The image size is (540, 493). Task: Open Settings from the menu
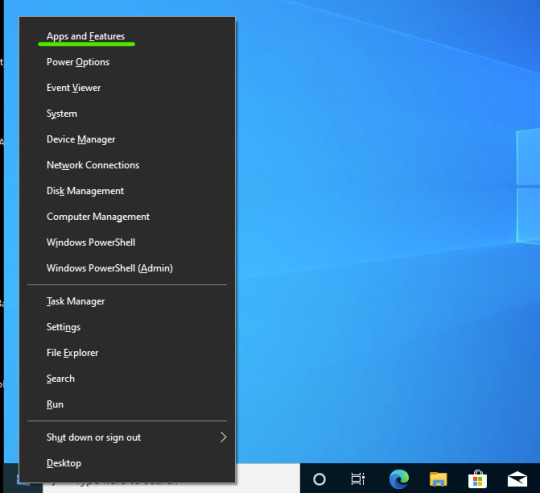pos(127,327)
